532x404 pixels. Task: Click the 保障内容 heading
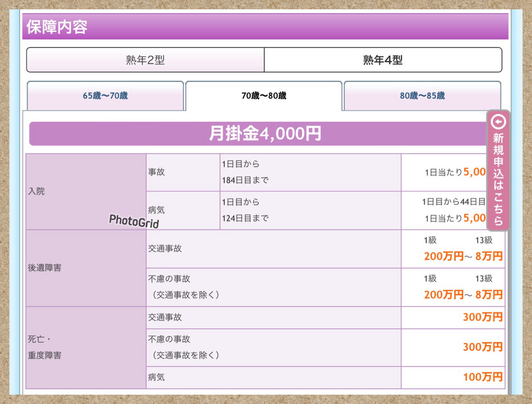[x=57, y=27]
